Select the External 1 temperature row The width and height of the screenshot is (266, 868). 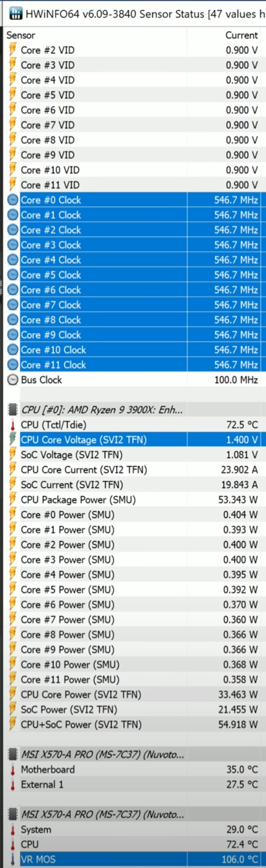[133, 785]
